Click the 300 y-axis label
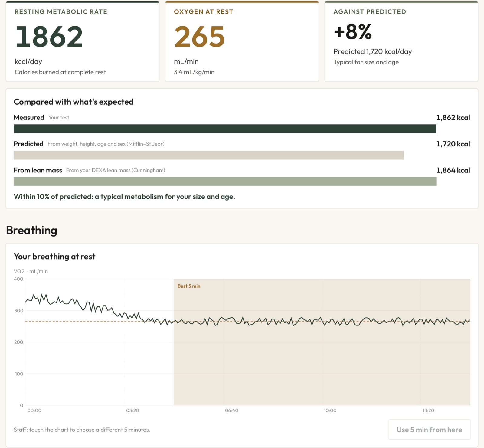This screenshot has height=448, width=484. tap(19, 311)
